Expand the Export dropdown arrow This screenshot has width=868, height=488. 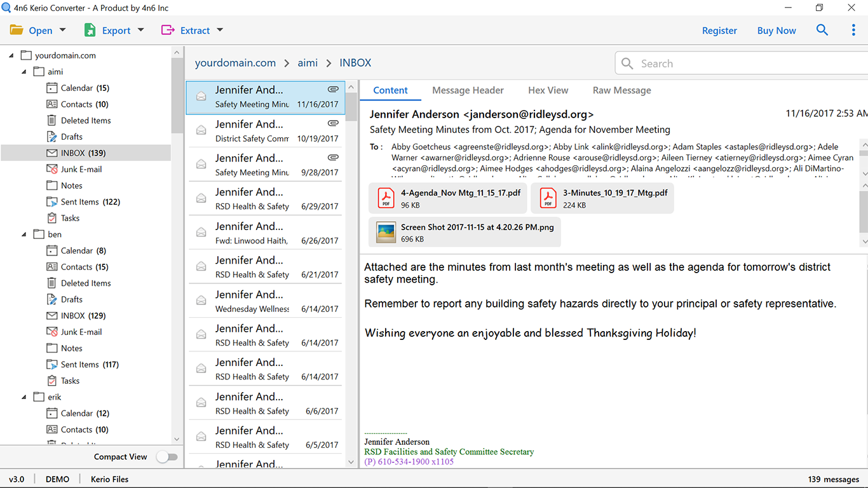140,30
